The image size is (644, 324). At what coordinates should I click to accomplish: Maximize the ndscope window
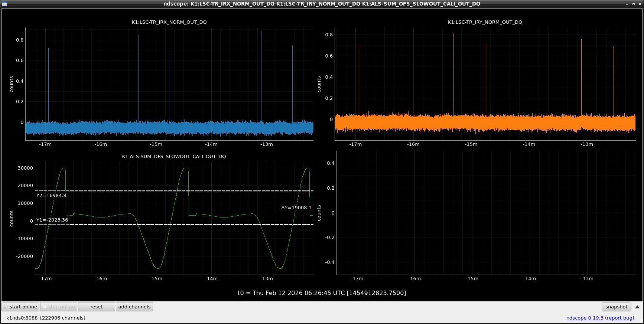pos(633,4)
